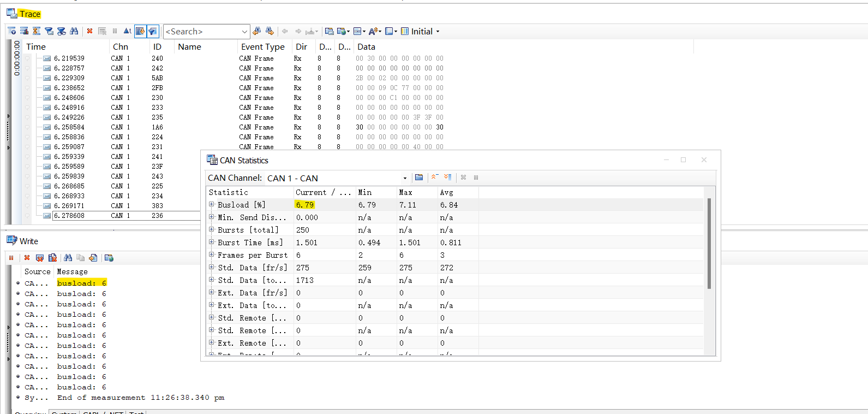The image size is (868, 414).
Task: Open the column layout dropdown left of font icon
Action: coord(360,31)
